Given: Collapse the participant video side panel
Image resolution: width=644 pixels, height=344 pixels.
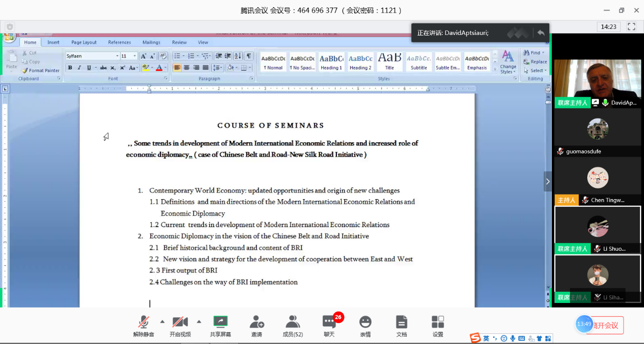Looking at the screenshot, I should [x=547, y=181].
